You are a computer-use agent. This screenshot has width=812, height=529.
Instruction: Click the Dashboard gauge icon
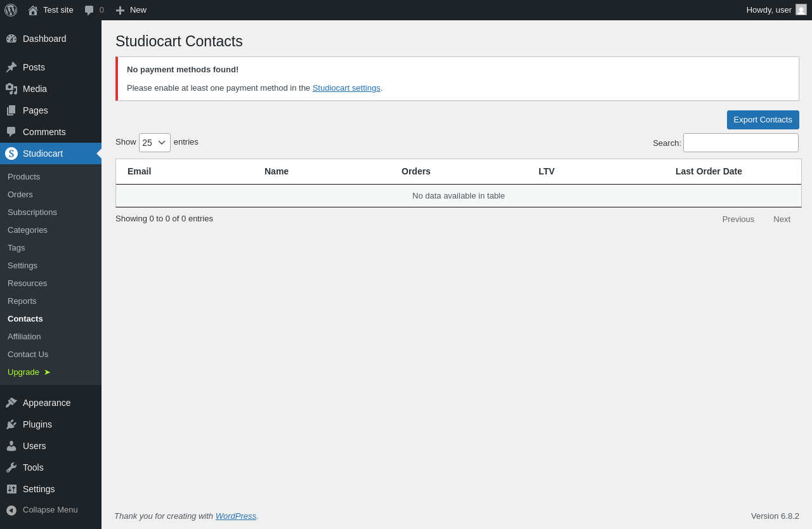[11, 39]
